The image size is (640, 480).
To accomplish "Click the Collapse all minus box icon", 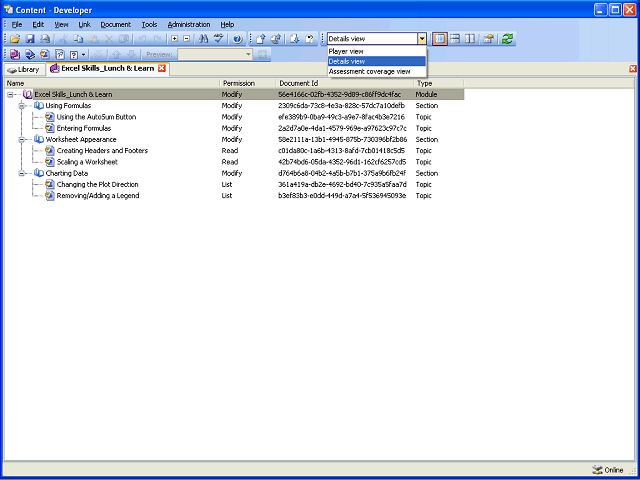I will tap(187, 39).
